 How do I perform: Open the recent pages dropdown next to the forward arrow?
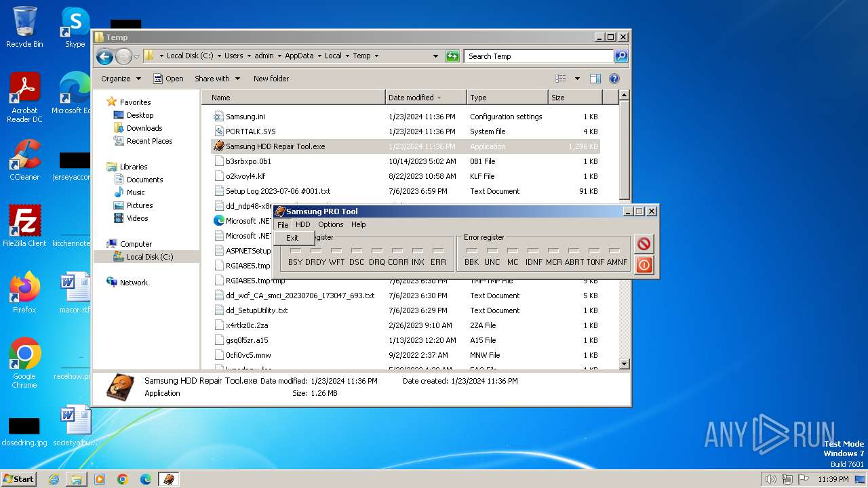[x=137, y=56]
